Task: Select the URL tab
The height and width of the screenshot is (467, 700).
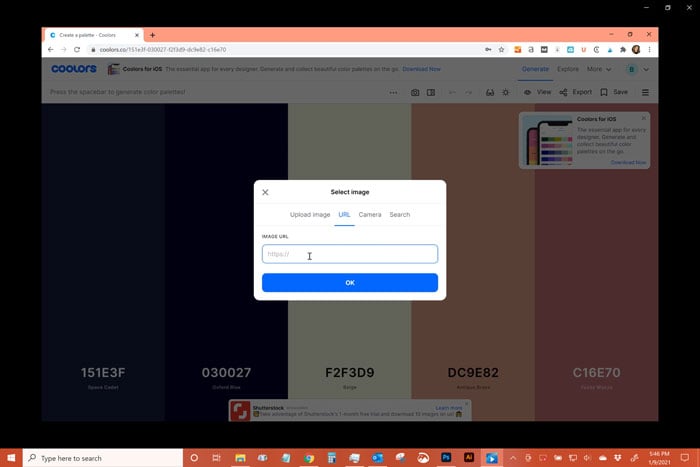Action: pyautogui.click(x=344, y=215)
